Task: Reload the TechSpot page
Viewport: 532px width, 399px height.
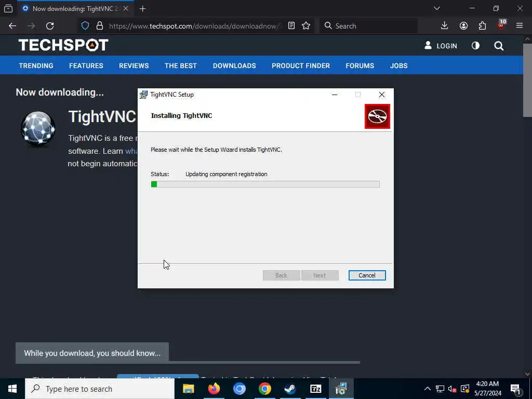Action: [50, 26]
